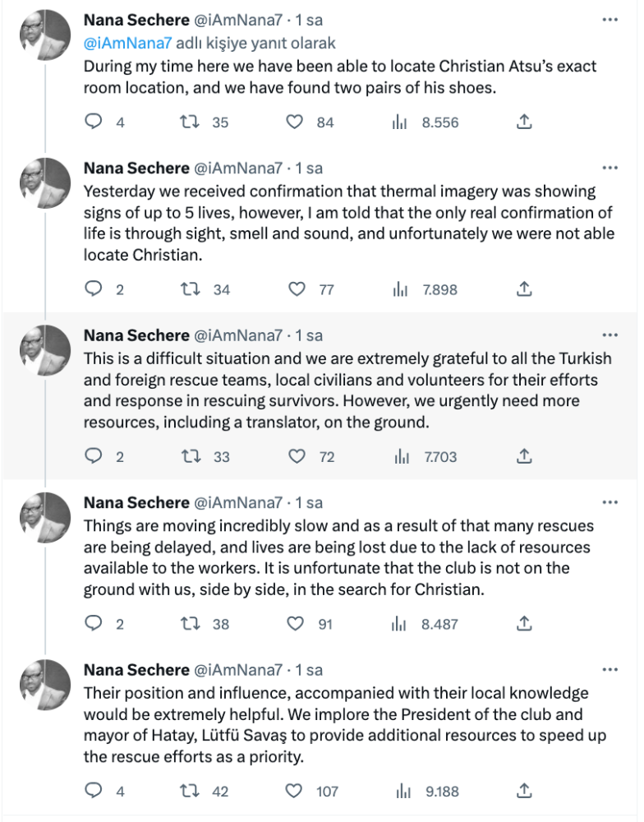Open the timestamp of the fourth tweet
Image resolution: width=644 pixels, height=822 pixels.
(x=309, y=503)
